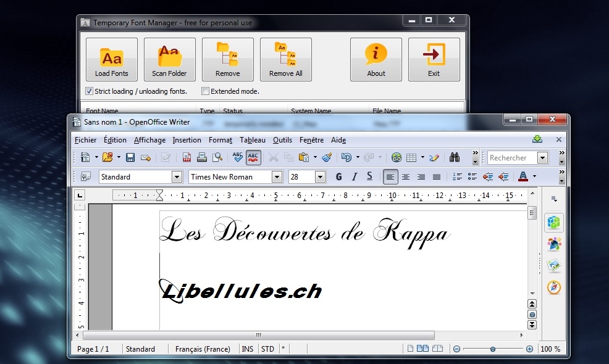Click the Styles and Formatting icon

[x=86, y=177]
